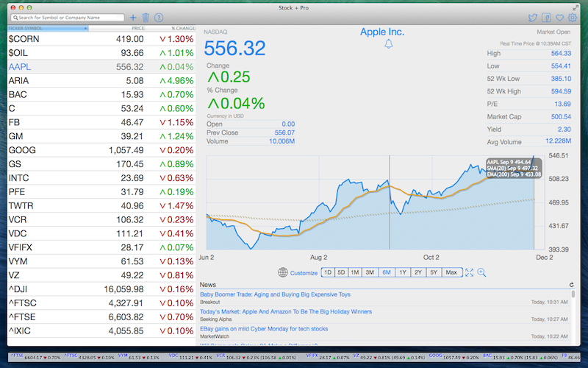Select the VDC row in the watchlist
This screenshot has height=368, width=588.
(101, 233)
